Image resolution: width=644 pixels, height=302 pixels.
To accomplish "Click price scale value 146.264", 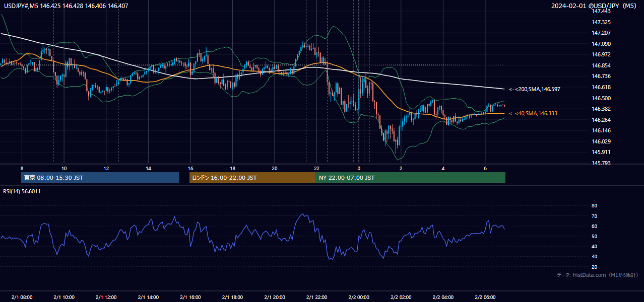I will coord(601,120).
